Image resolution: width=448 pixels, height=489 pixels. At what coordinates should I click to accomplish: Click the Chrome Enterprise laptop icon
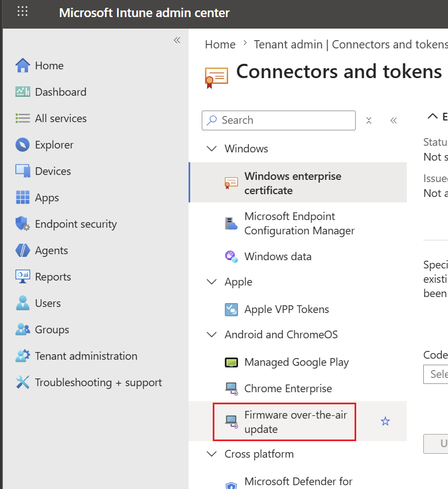tap(231, 388)
